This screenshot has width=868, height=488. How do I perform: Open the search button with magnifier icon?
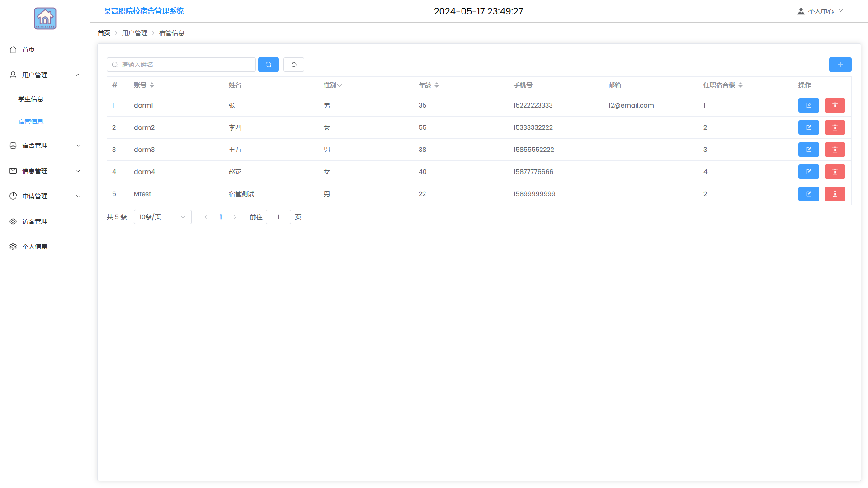tap(269, 65)
